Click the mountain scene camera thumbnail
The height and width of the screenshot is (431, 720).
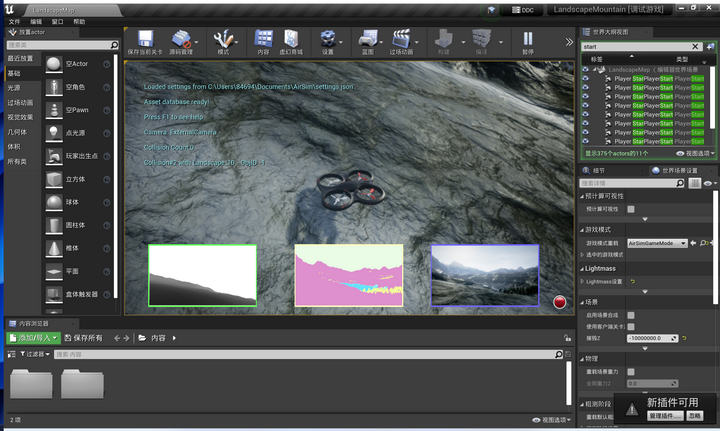coord(484,274)
